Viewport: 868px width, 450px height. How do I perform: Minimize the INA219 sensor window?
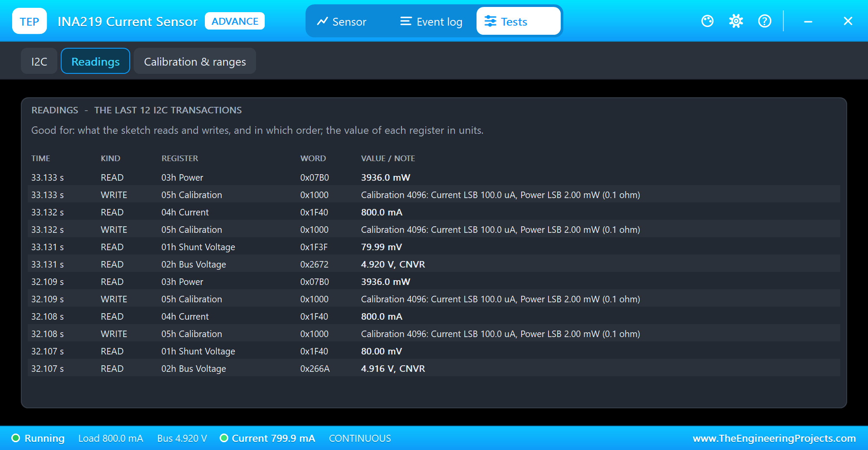[808, 21]
